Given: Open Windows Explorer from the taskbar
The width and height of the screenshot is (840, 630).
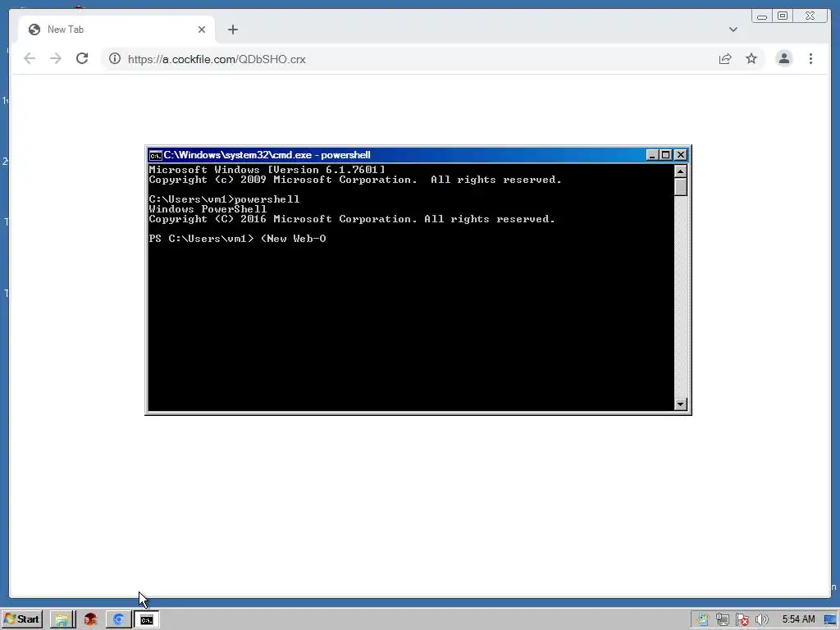Looking at the screenshot, I should pyautogui.click(x=62, y=620).
